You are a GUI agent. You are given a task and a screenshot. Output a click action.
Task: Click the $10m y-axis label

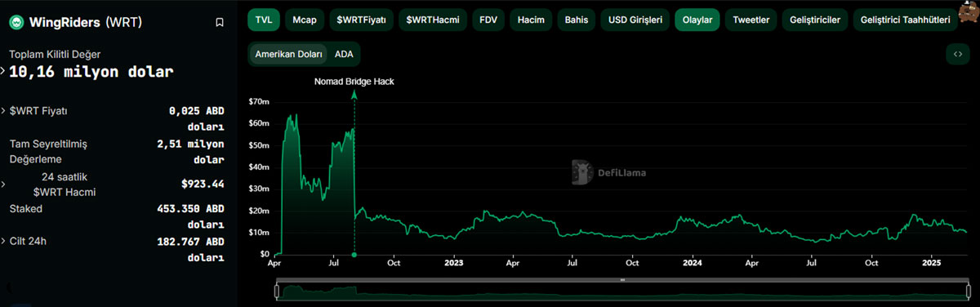pos(258,232)
